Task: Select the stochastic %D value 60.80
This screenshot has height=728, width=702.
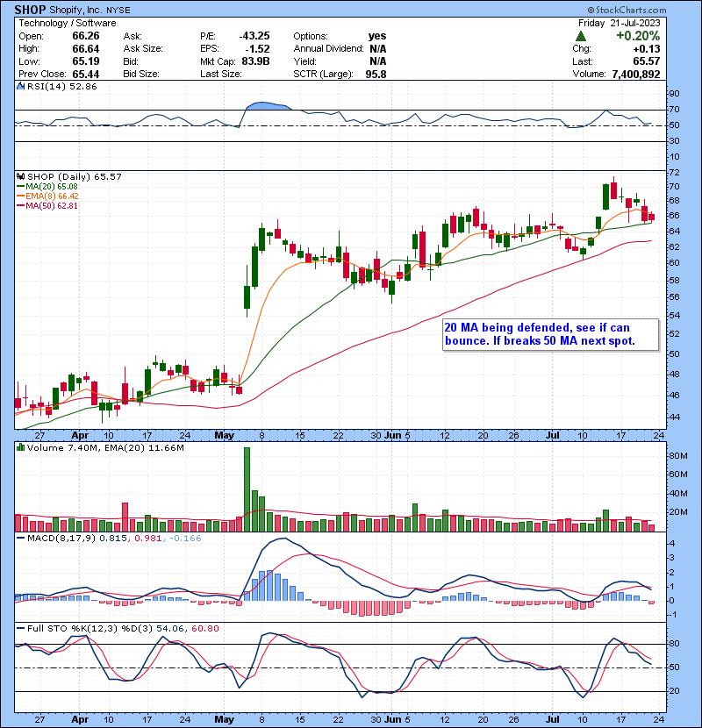Action: click(x=204, y=628)
